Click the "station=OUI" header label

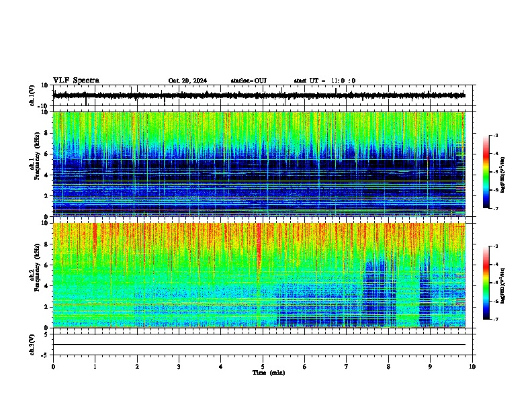[249, 81]
